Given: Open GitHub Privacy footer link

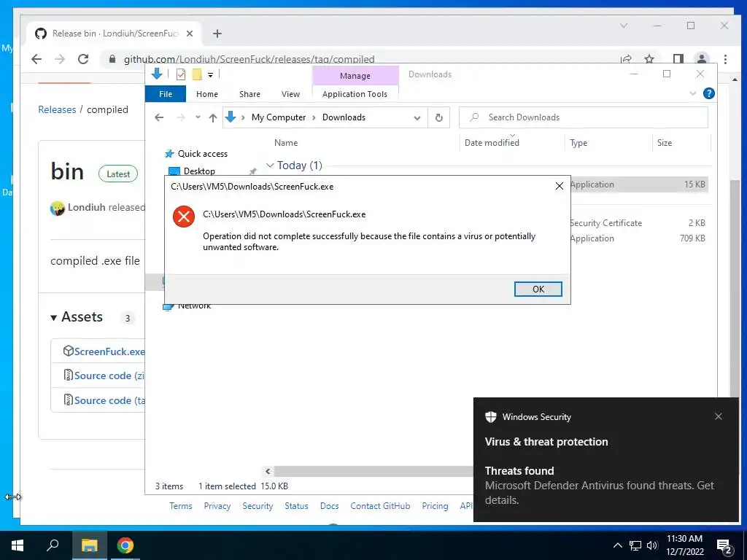Looking at the screenshot, I should 217,506.
